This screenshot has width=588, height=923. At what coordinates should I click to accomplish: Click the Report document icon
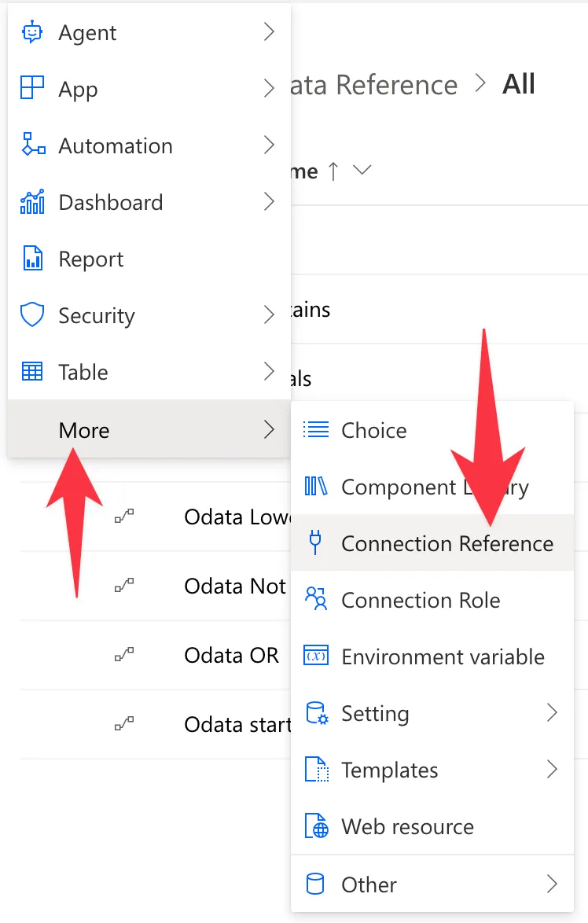(32, 259)
